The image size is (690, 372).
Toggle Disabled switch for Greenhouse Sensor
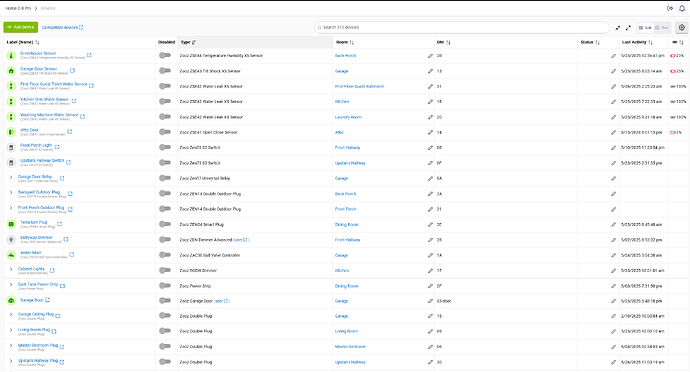tap(165, 55)
